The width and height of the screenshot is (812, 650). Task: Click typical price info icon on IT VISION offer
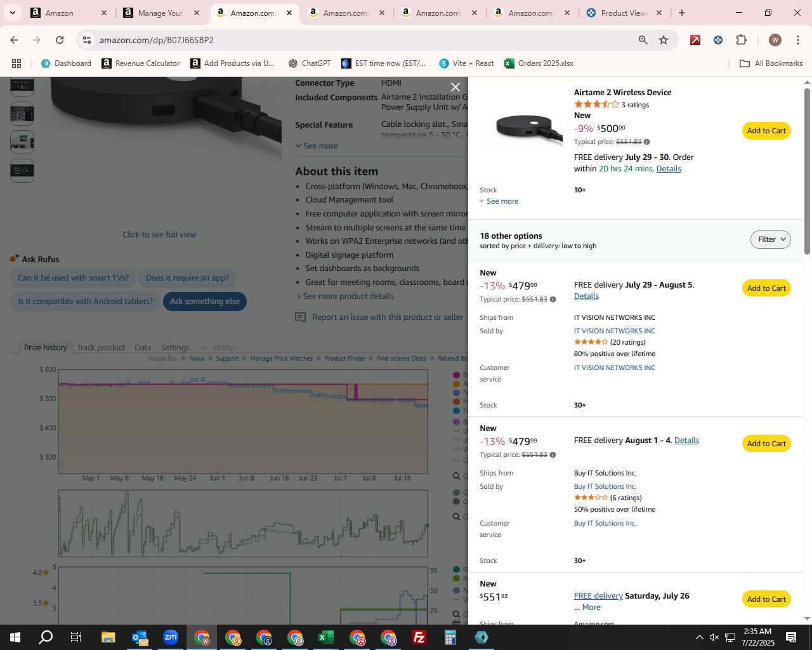tap(553, 300)
